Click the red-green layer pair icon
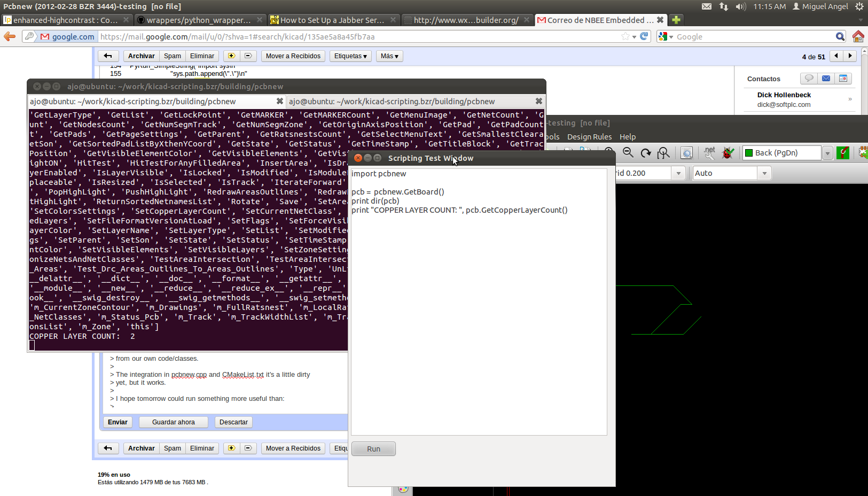Image resolution: width=868 pixels, height=496 pixels. (x=843, y=153)
